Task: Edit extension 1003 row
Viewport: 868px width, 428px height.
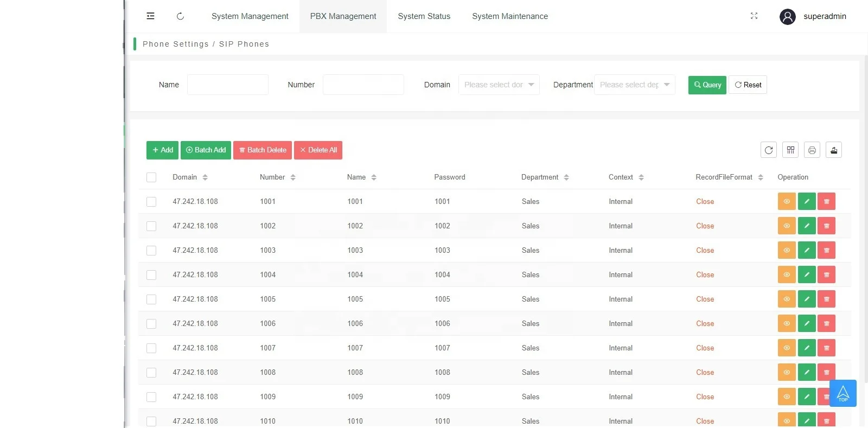Action: click(x=807, y=250)
